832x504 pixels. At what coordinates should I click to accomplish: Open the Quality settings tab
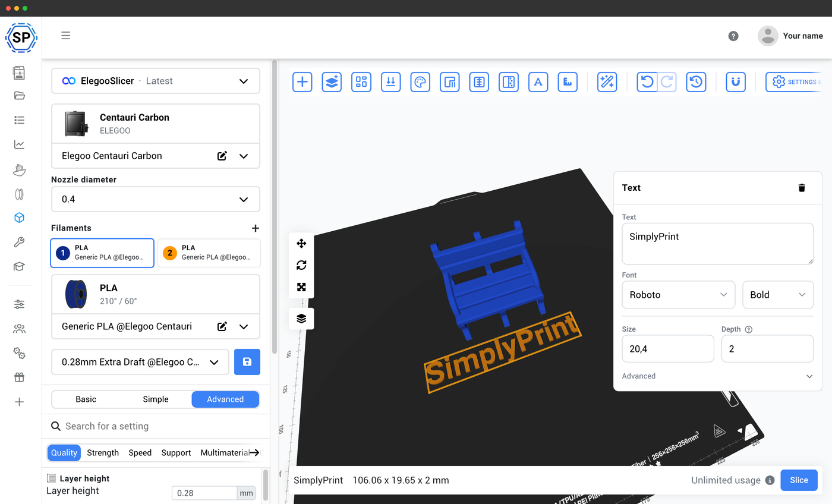click(x=64, y=453)
